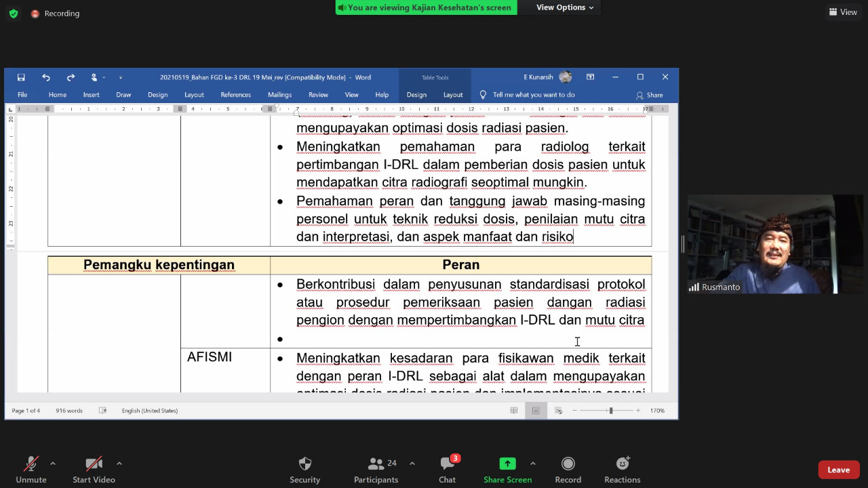
Task: Switch to the Home ribbon tab
Action: tap(58, 95)
